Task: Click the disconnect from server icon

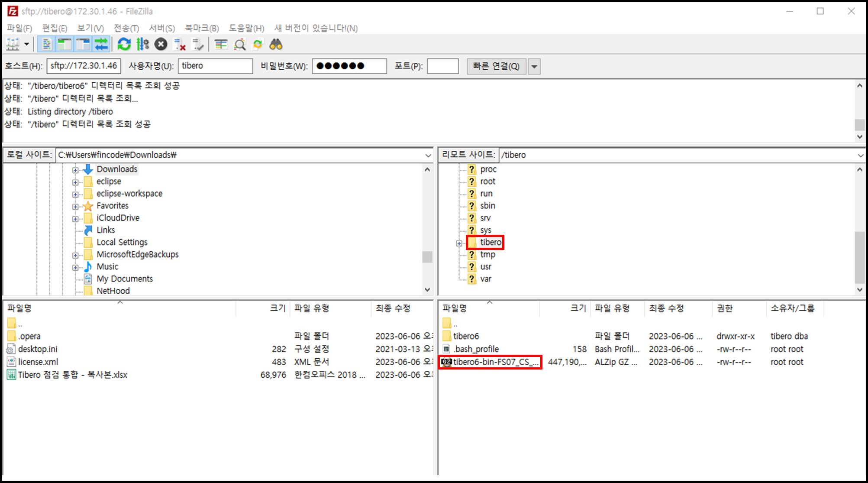Action: click(179, 44)
